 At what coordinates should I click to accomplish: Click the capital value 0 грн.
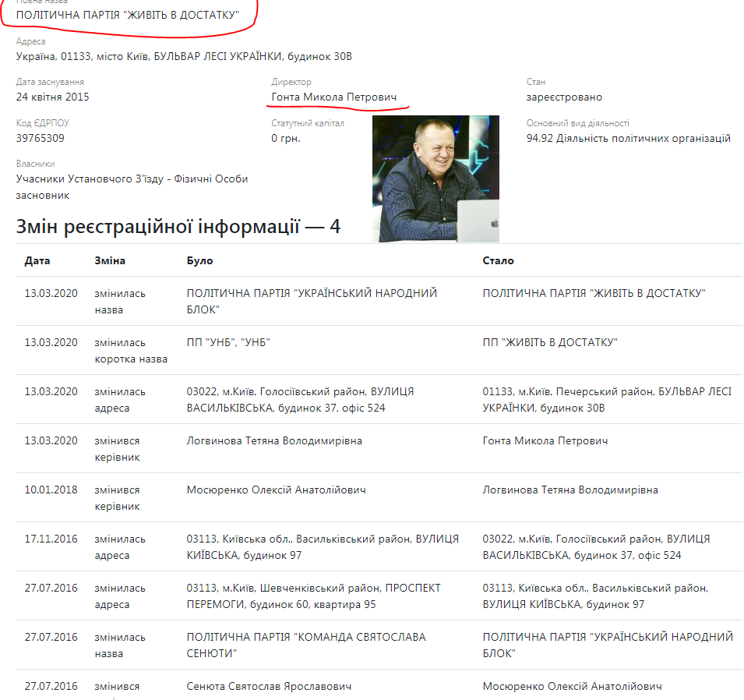coord(286,138)
